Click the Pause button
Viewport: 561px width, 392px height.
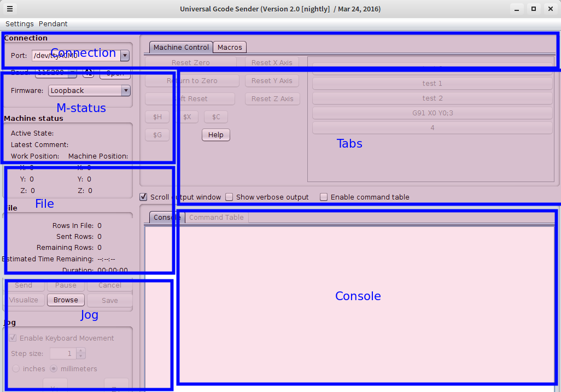click(x=66, y=285)
